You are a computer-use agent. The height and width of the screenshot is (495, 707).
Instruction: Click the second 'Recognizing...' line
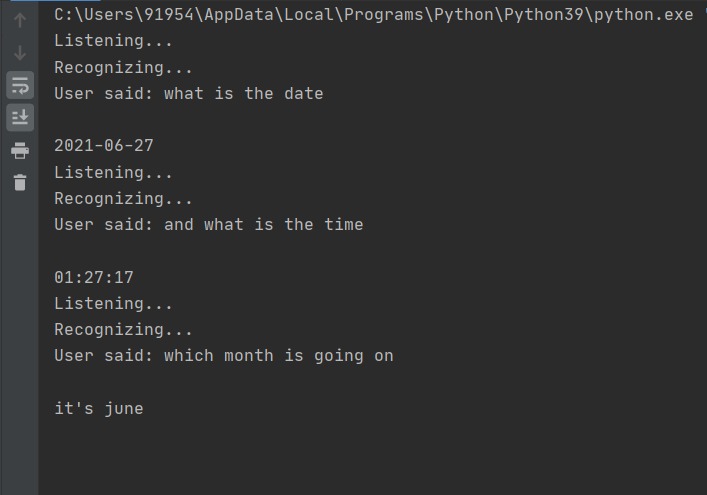coord(123,198)
